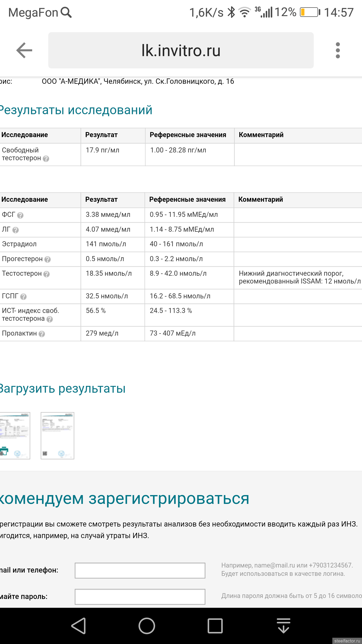Select the ЛГ result 4.07 ммед/мл
The width and height of the screenshot is (362, 644).
pyautogui.click(x=108, y=229)
